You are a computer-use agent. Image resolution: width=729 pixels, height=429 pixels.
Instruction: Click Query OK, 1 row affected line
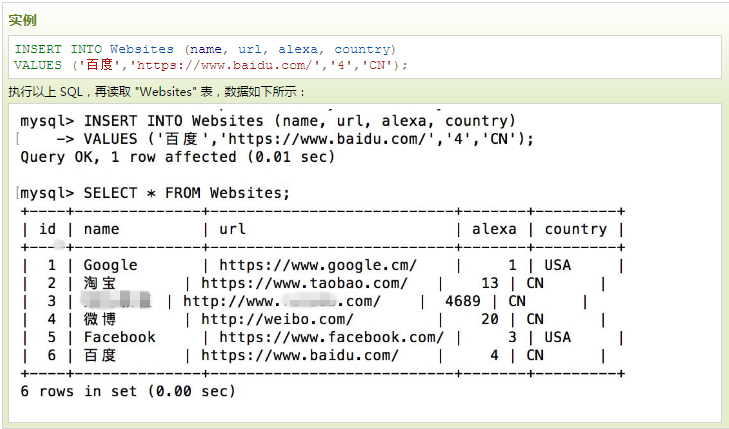pyautogui.click(x=177, y=157)
